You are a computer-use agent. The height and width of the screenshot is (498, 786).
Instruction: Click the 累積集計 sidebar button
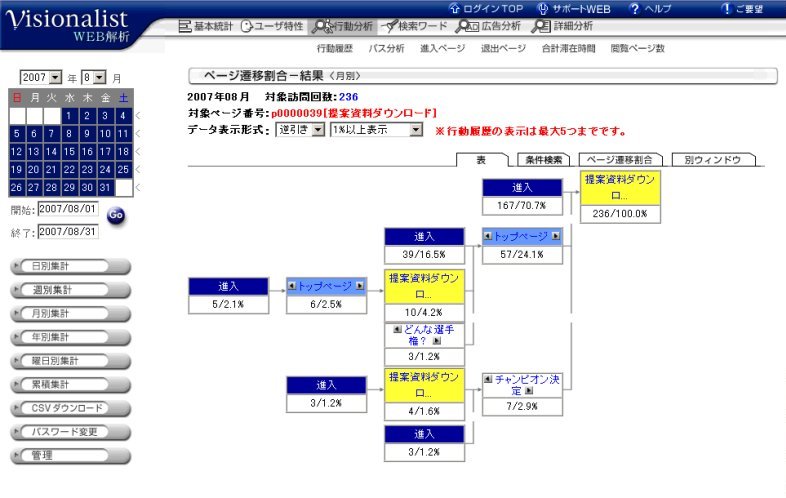pyautogui.click(x=70, y=385)
